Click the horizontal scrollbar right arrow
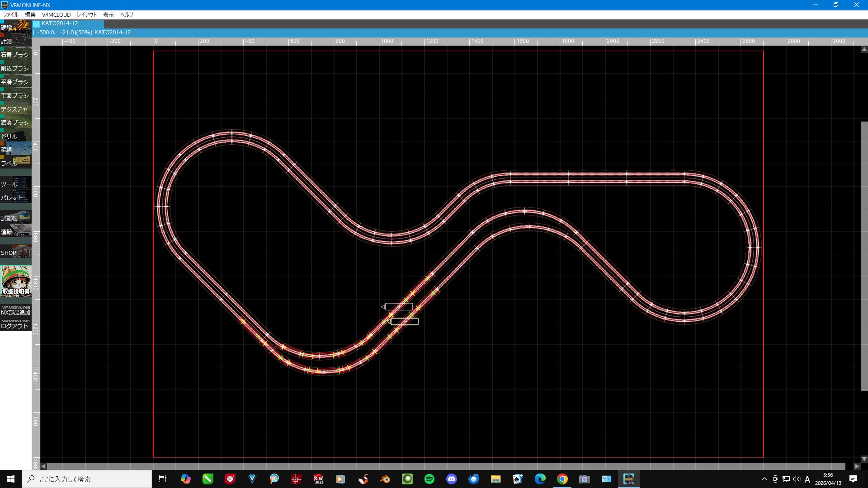868x488 pixels. (857, 466)
